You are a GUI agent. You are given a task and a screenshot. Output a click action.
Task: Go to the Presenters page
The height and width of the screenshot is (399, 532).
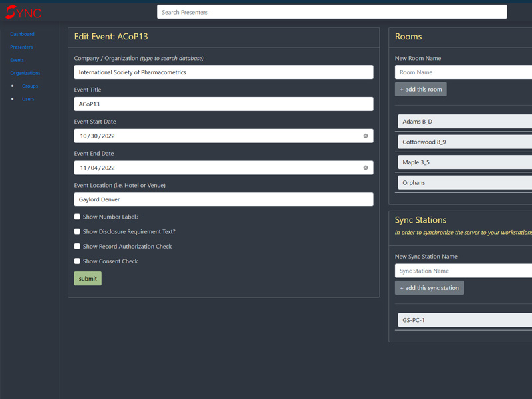(21, 47)
